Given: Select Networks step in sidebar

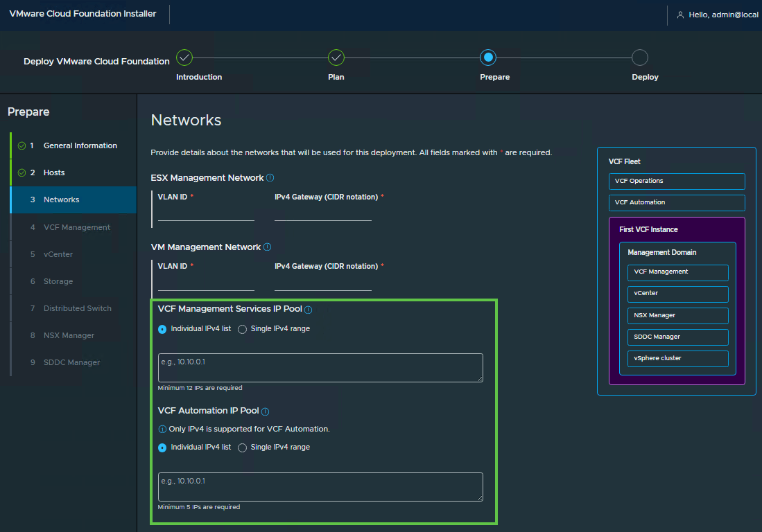Looking at the screenshot, I should (73, 199).
